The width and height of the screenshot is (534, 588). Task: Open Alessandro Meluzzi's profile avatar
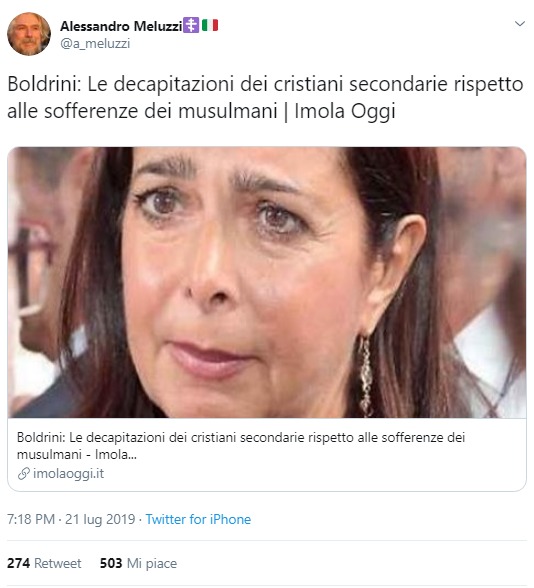coord(29,34)
